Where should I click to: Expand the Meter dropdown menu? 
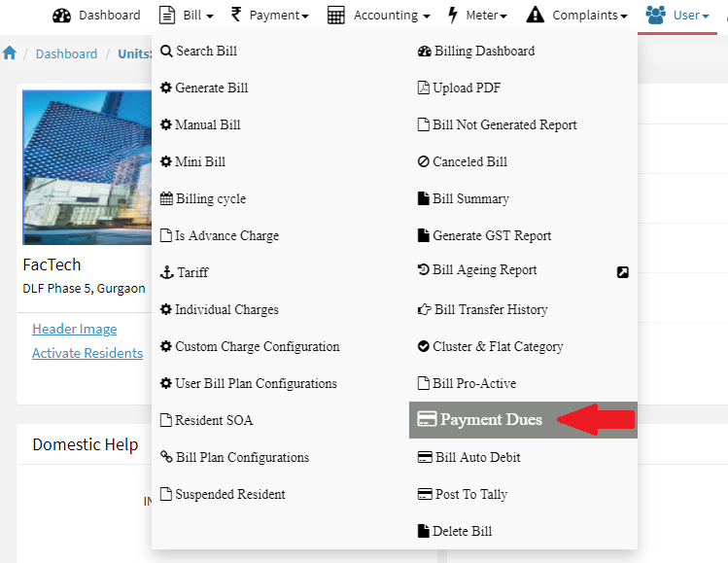tap(503, 16)
